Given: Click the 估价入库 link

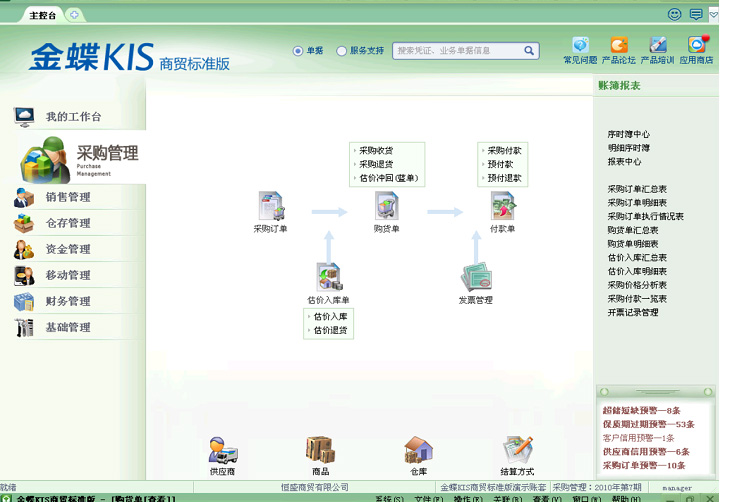Looking at the screenshot, I should tap(331, 316).
